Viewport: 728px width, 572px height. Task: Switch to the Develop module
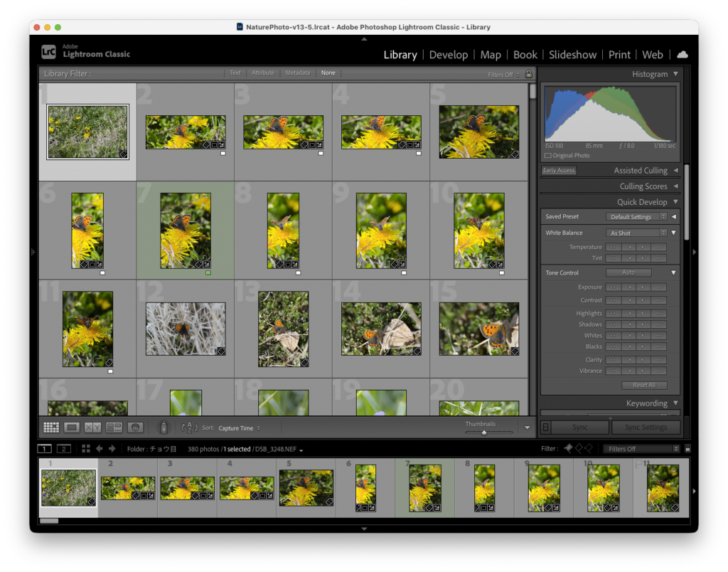[x=449, y=55]
